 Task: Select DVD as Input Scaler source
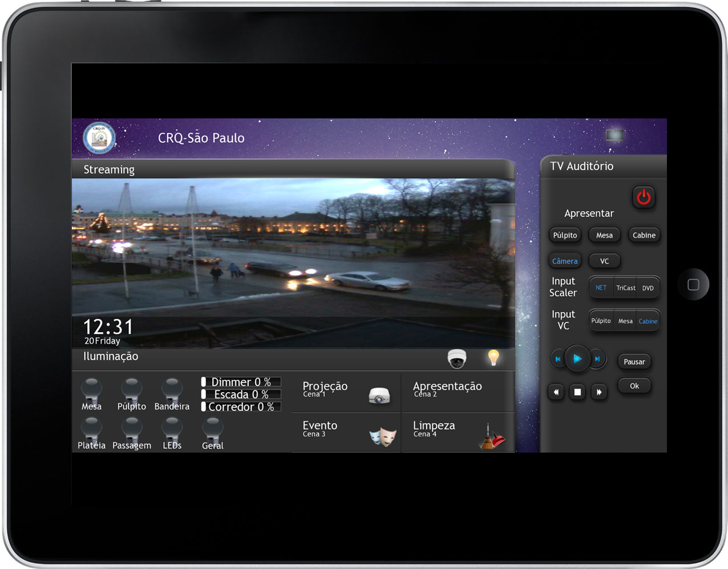pyautogui.click(x=648, y=288)
